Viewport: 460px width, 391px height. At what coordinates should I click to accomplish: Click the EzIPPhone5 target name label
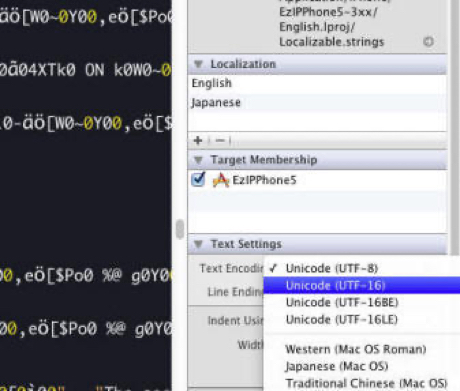(x=264, y=180)
